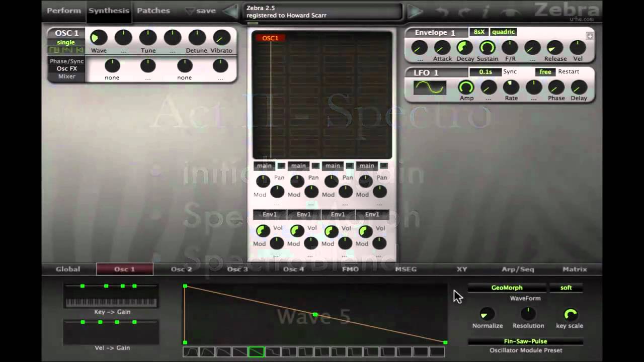Click the last mode icon under 'single'
This screenshot has width=644, height=362.
tap(79, 50)
